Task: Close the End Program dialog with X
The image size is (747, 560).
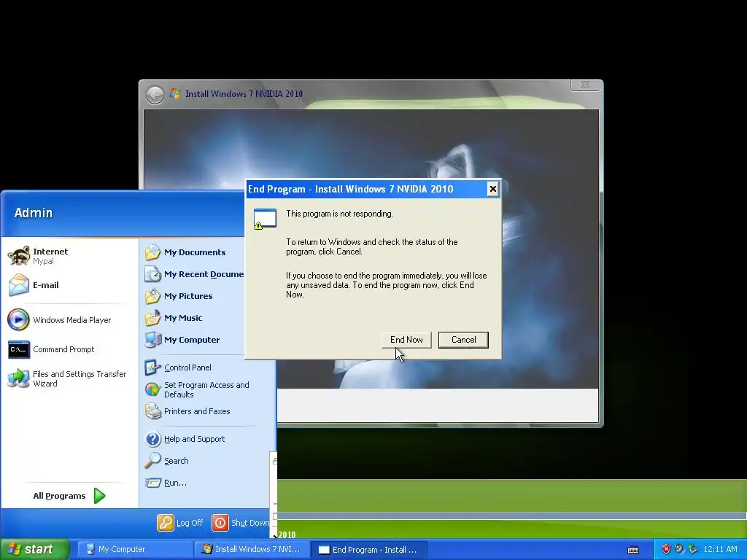Action: pos(492,189)
